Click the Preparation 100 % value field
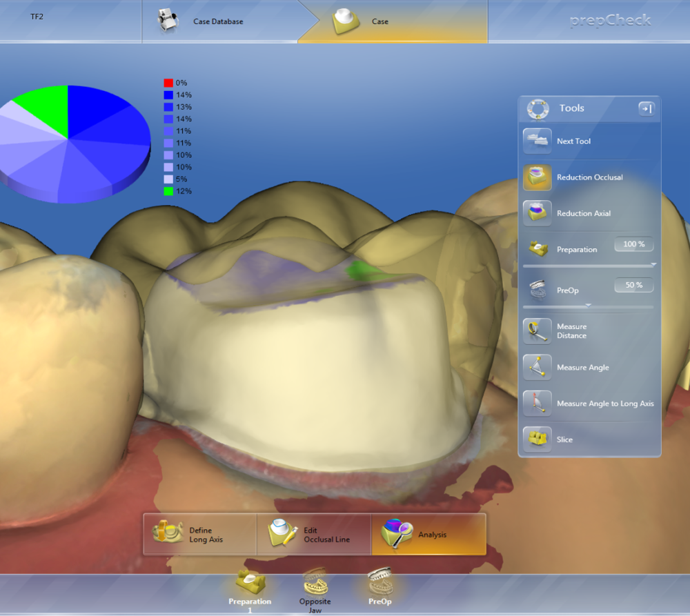 click(x=633, y=244)
